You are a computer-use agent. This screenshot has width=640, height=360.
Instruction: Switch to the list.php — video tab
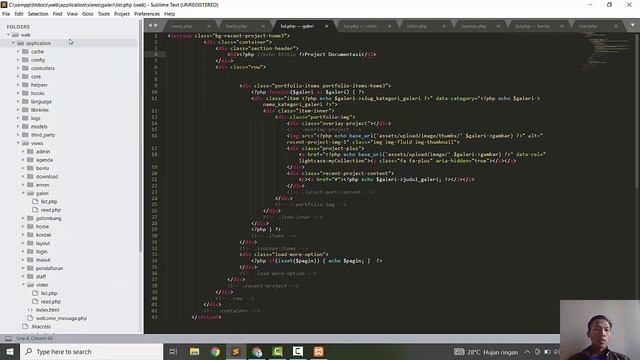click(360, 26)
